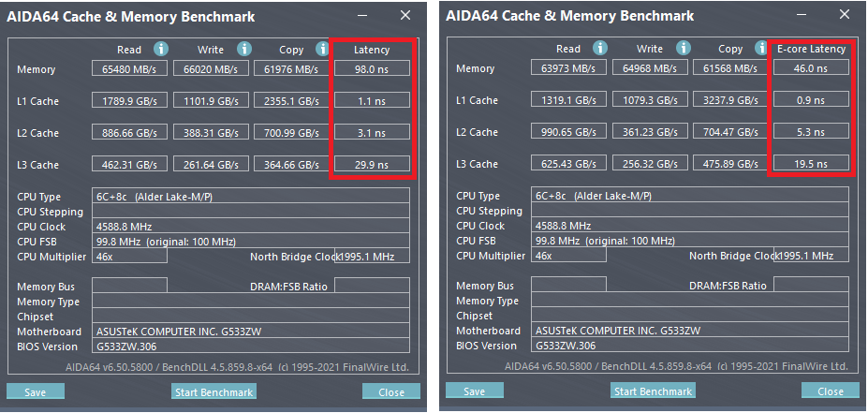Click Read info icon in left window

click(160, 50)
